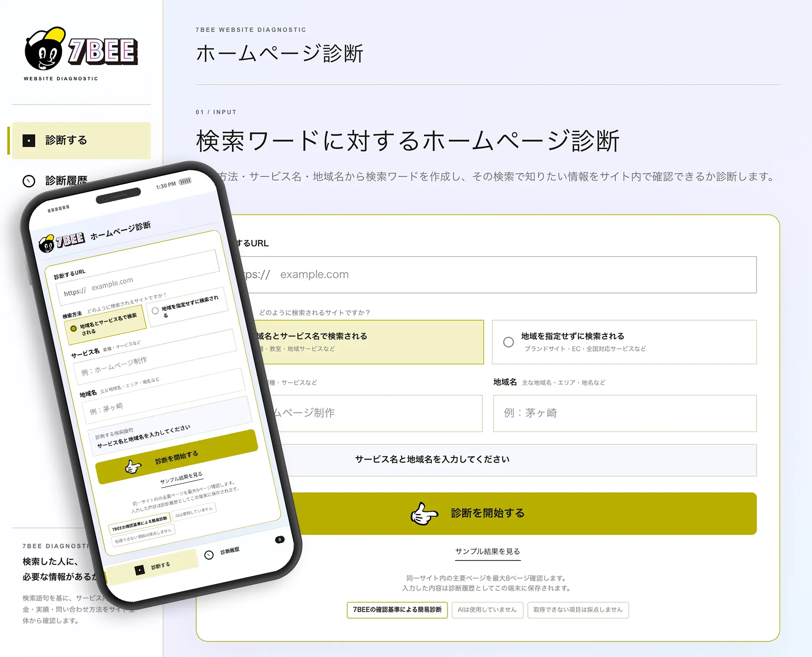Switch to the 診断履歴 tab in the phone bottom bar
The height and width of the screenshot is (657, 812).
tap(222, 553)
